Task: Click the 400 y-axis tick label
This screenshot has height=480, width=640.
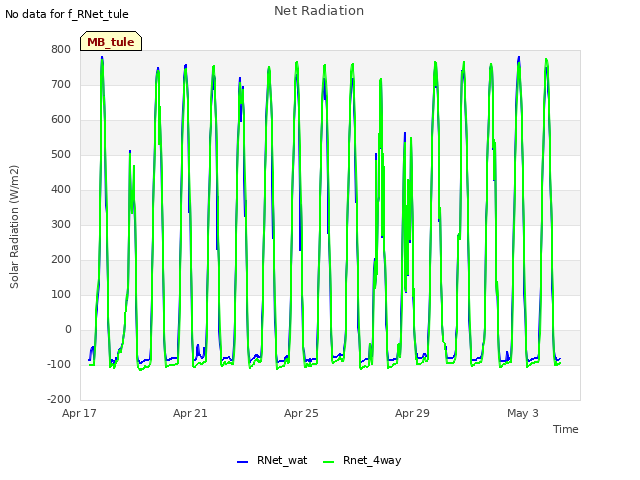Action: pos(61,189)
